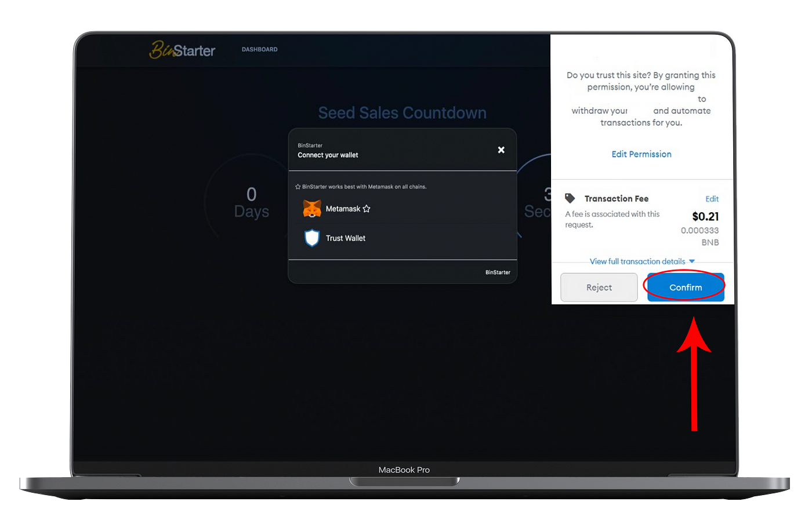Close the Connect your wallet dialog
The image size is (812, 527).
[x=501, y=150]
